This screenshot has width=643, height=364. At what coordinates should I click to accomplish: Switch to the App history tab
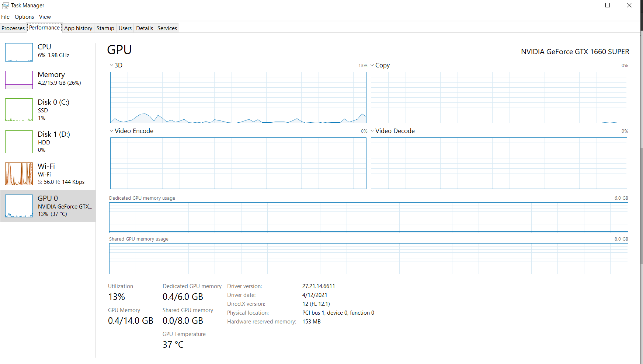click(78, 28)
